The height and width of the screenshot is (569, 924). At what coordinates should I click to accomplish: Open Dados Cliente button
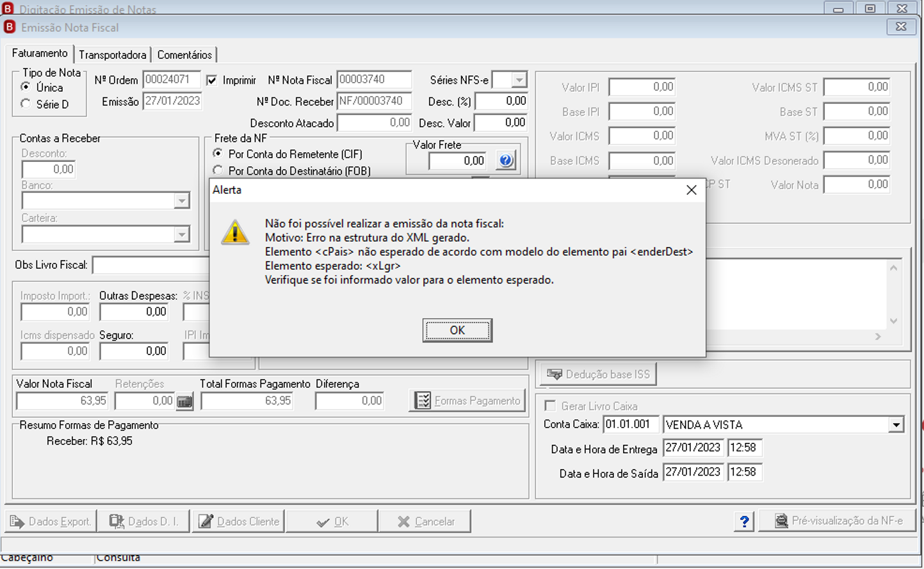(x=239, y=522)
